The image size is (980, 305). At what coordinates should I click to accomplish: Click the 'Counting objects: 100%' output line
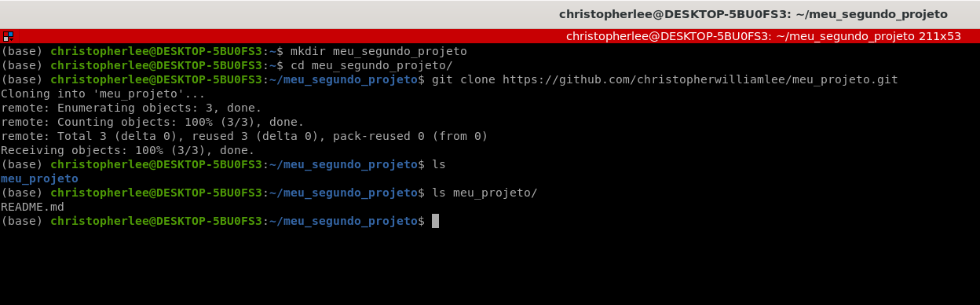point(152,122)
